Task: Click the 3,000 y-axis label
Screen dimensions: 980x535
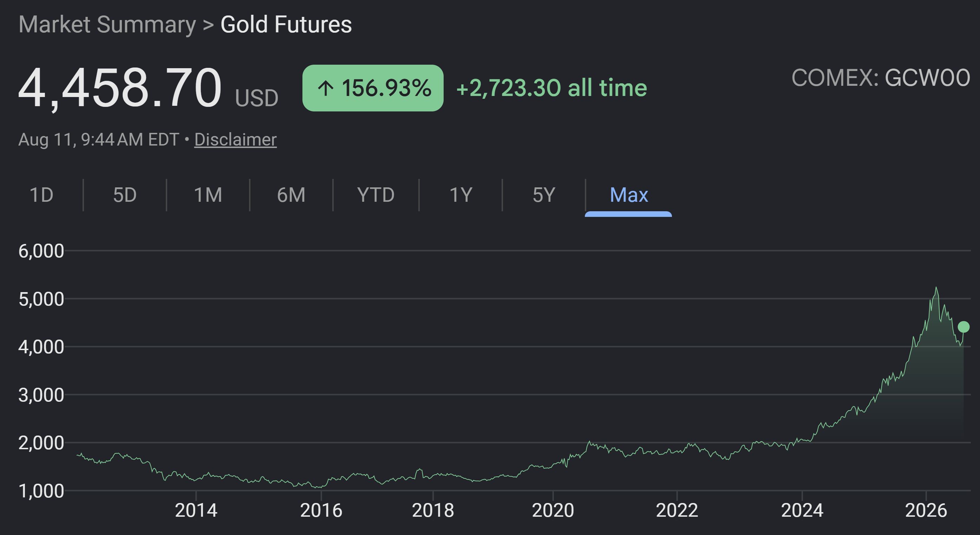Action: (41, 395)
